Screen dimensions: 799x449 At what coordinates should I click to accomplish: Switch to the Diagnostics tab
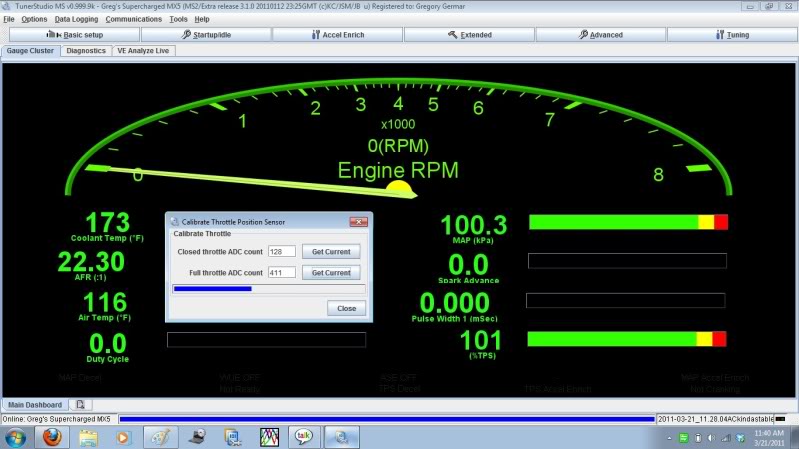[86, 50]
